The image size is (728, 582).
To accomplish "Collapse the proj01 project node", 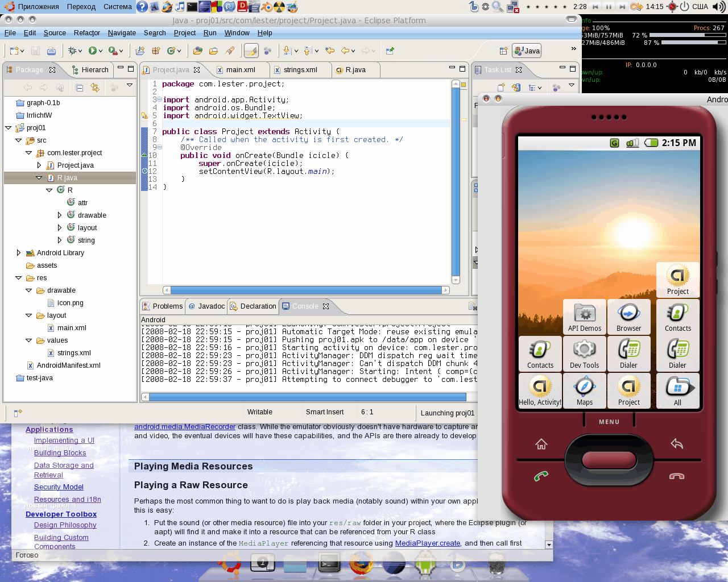I will point(8,128).
